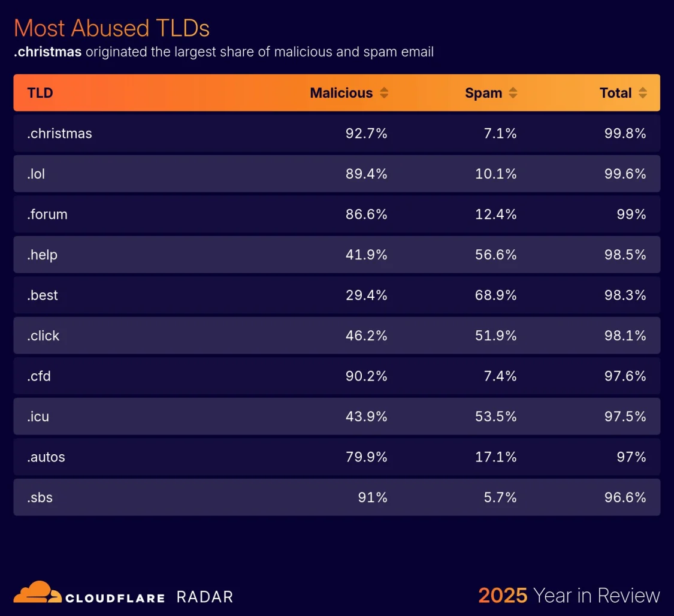Click the .cfd TLD entry

click(39, 376)
